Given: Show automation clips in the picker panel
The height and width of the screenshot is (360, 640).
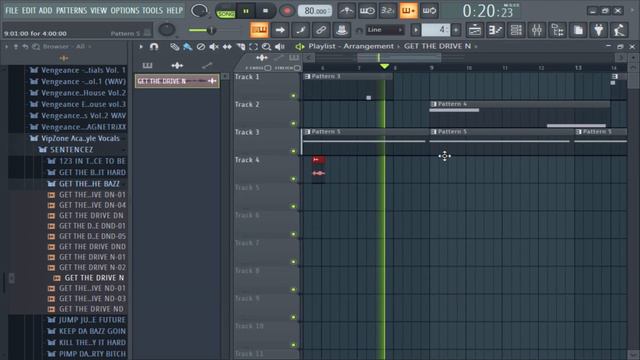Looking at the screenshot, I should coord(207,65).
